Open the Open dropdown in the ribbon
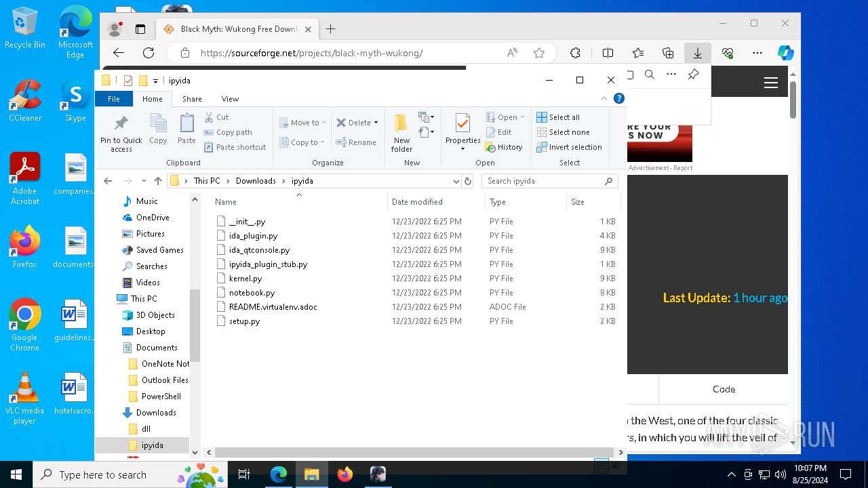 click(x=507, y=117)
